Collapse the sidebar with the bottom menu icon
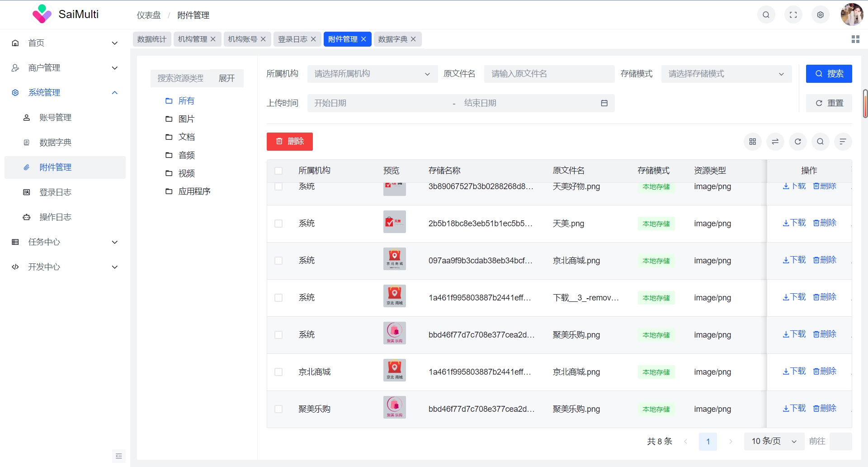Screen dimensions: 868x467 [x=118, y=456]
